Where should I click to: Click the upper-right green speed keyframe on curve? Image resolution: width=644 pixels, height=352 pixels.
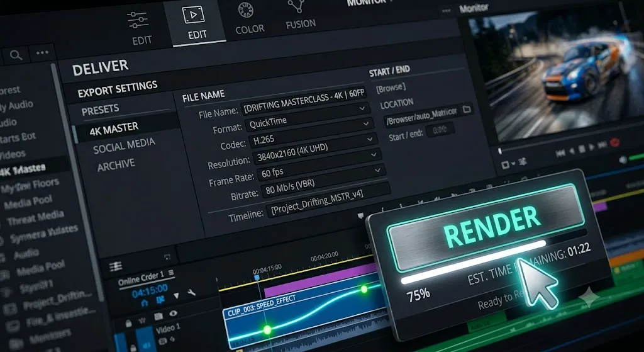(x=364, y=289)
